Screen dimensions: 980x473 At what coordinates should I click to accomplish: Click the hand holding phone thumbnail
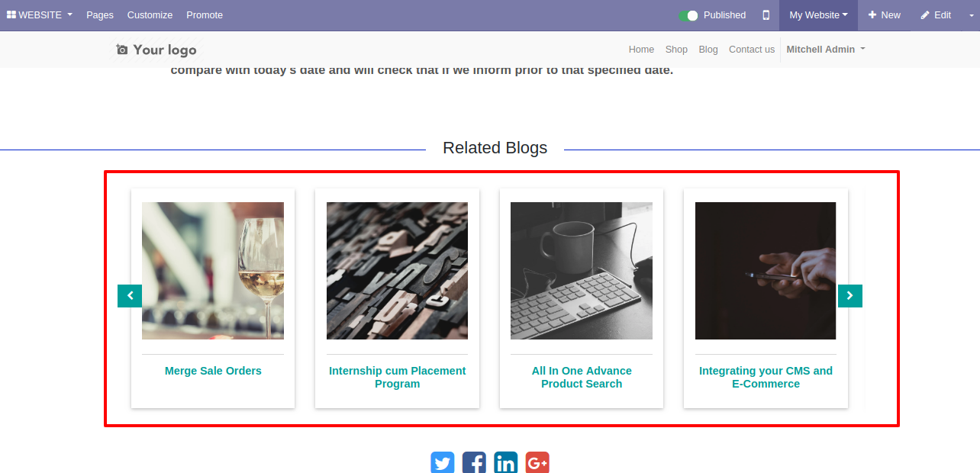click(766, 271)
